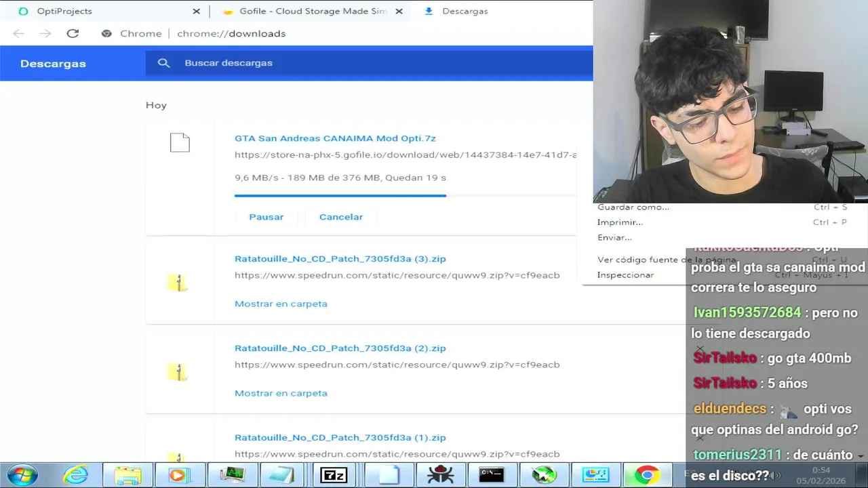Choose Enviar from context menu
This screenshot has width=868, height=488.
[614, 237]
